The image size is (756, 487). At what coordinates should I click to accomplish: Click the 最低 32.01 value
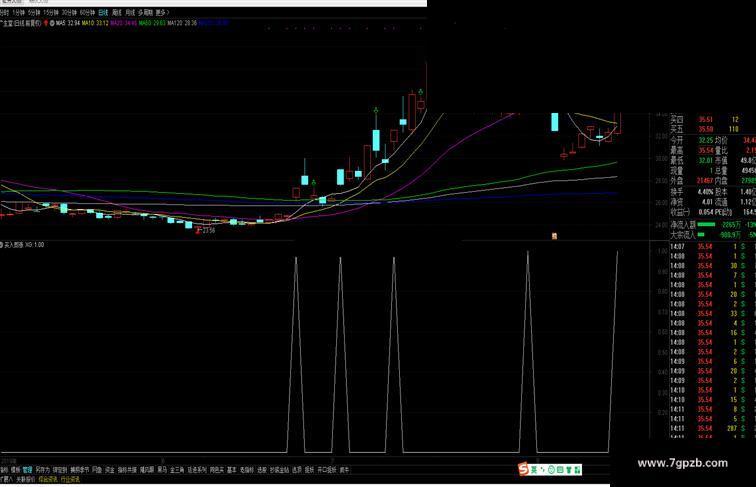706,161
